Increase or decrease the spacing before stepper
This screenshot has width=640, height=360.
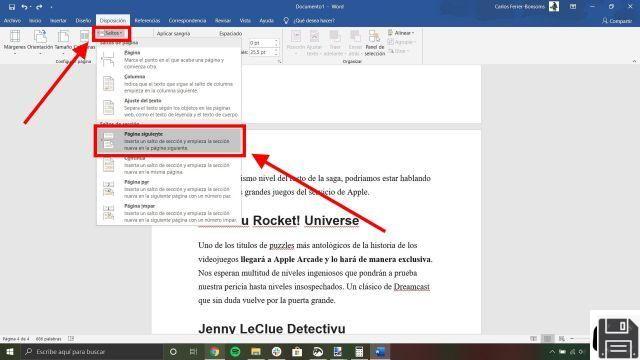click(x=277, y=43)
